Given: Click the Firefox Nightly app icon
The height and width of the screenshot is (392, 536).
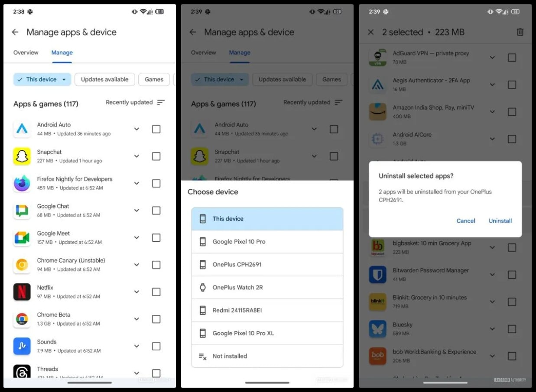Looking at the screenshot, I should click(x=22, y=183).
